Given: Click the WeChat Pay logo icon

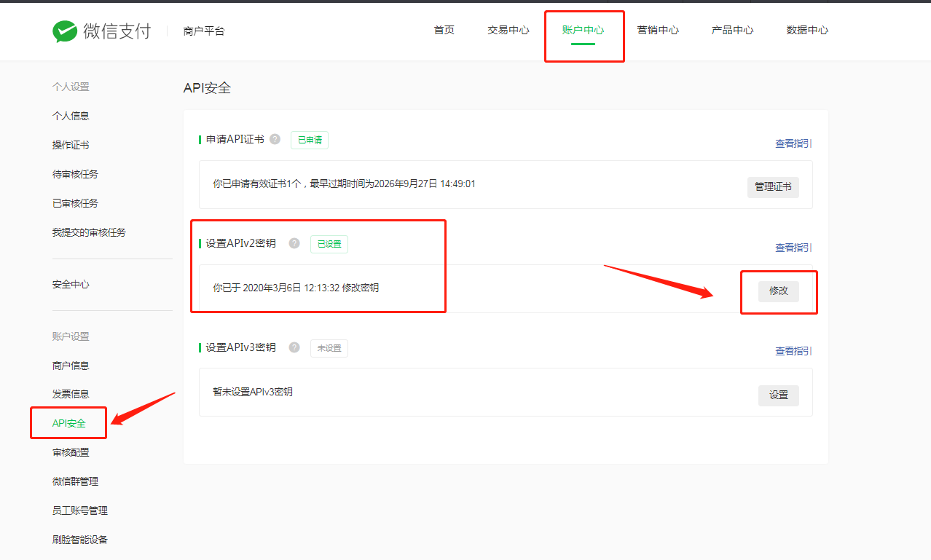Looking at the screenshot, I should (x=65, y=31).
